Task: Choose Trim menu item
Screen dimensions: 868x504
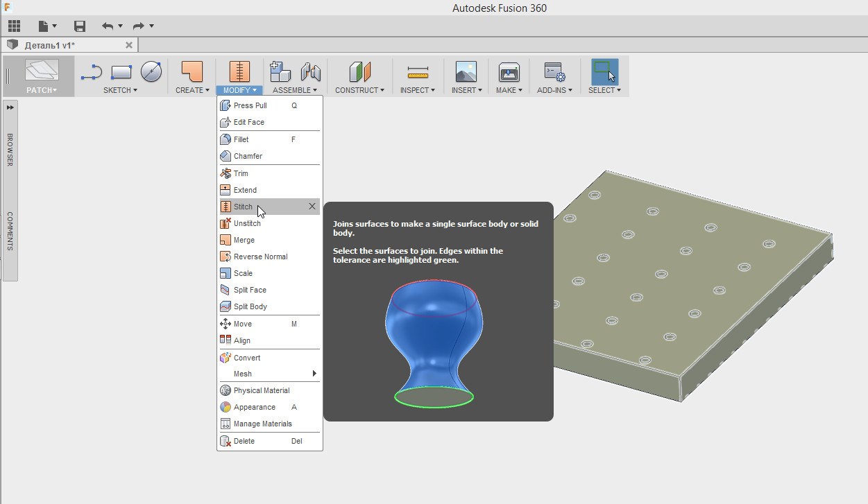Action: click(269, 173)
